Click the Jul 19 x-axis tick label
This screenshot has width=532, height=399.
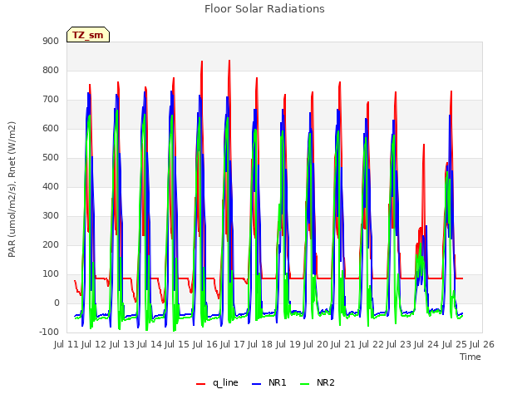point(288,344)
